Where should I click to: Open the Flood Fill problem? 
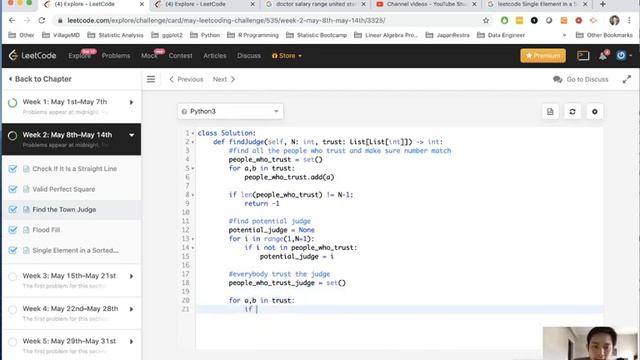coord(46,230)
